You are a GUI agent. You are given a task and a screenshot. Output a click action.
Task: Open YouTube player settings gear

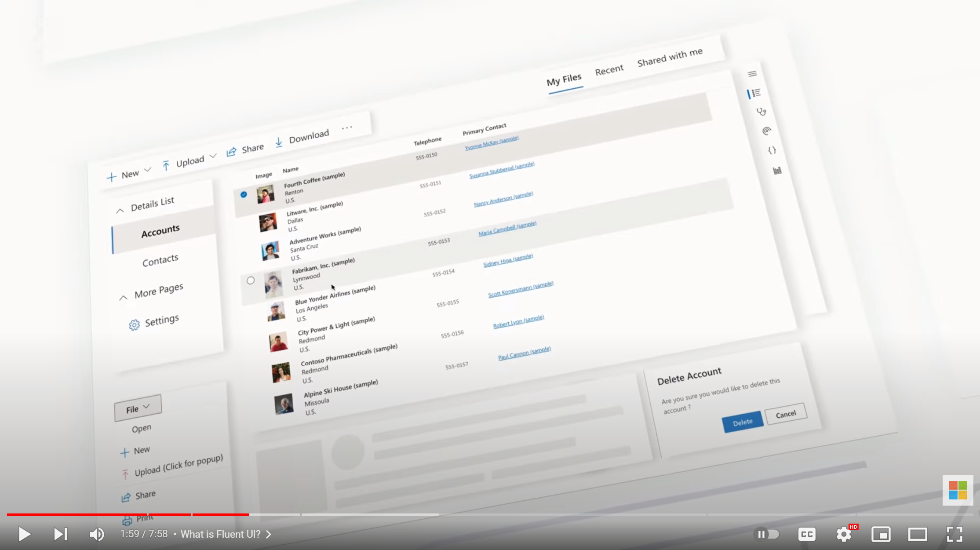point(844,534)
